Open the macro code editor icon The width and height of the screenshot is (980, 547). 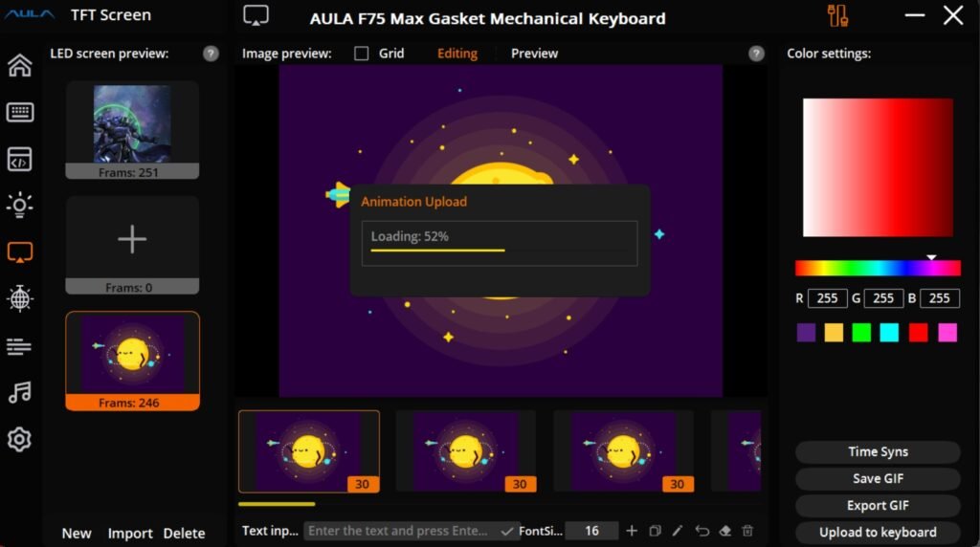click(x=19, y=160)
